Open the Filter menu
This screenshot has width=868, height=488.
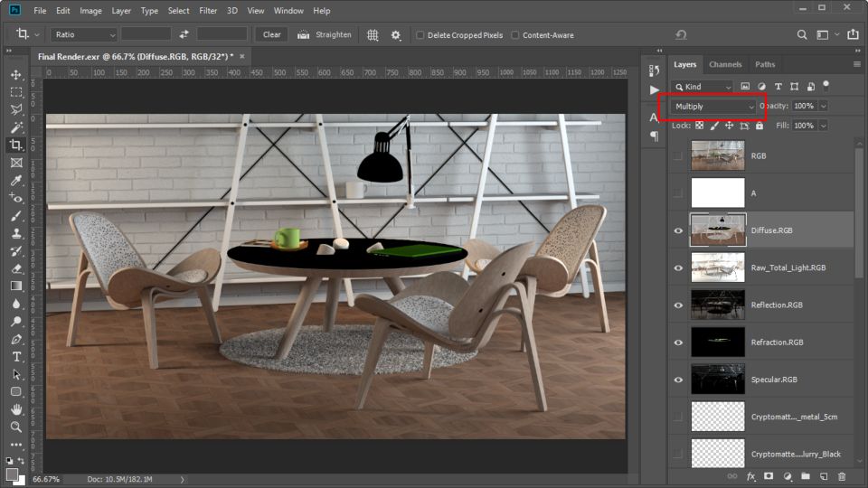[208, 11]
